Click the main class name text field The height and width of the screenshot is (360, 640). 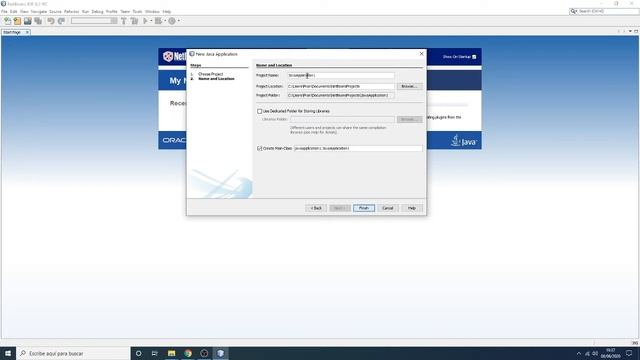tap(358, 148)
